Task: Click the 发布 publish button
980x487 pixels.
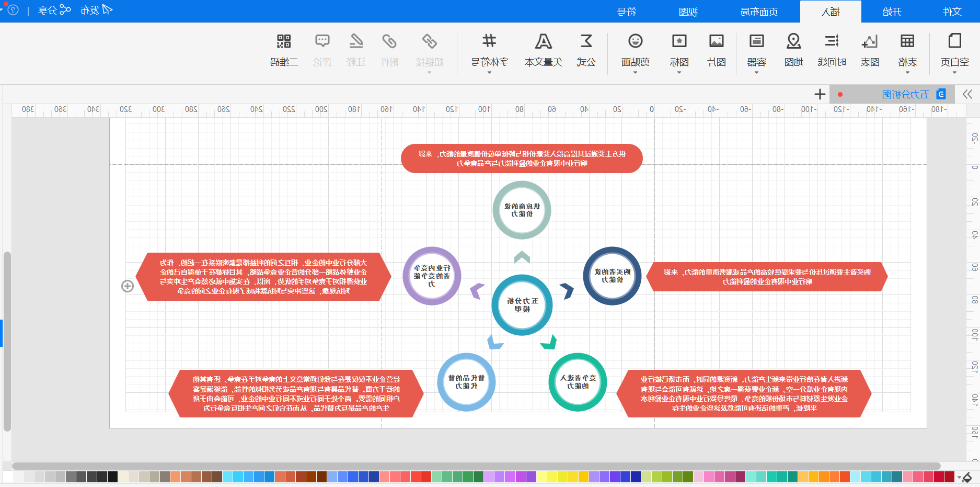Action: coord(96,10)
